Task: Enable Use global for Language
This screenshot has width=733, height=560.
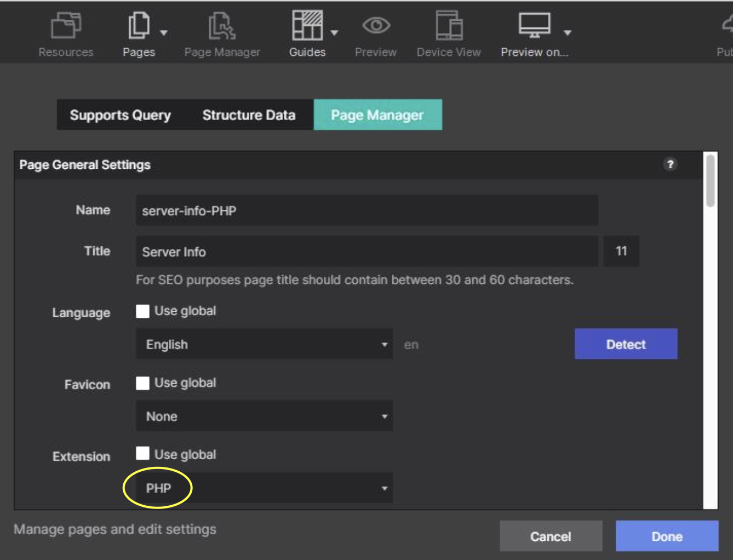Action: point(143,311)
